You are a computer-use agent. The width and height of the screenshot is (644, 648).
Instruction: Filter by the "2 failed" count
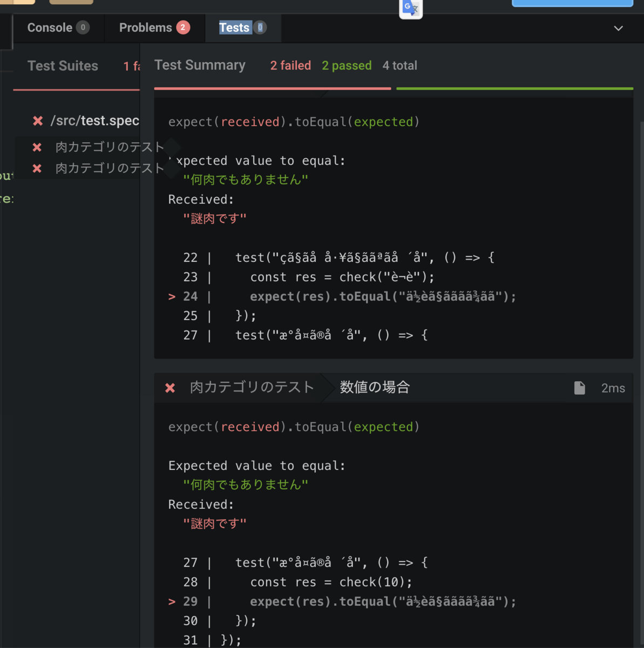coord(290,65)
